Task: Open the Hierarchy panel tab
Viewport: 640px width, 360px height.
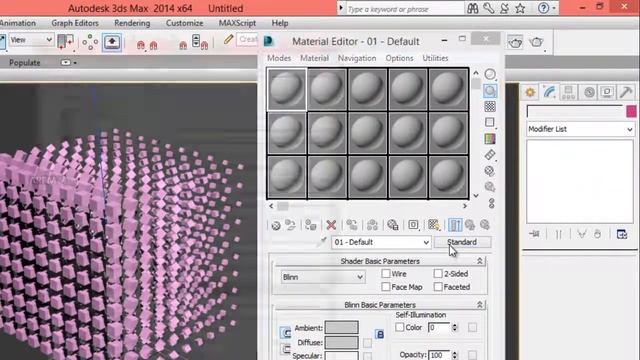Action: pyautogui.click(x=569, y=93)
